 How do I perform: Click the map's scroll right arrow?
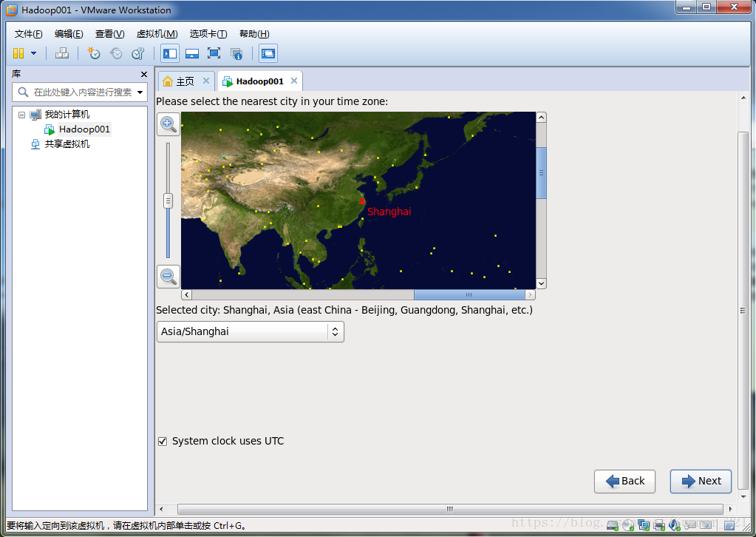530,294
